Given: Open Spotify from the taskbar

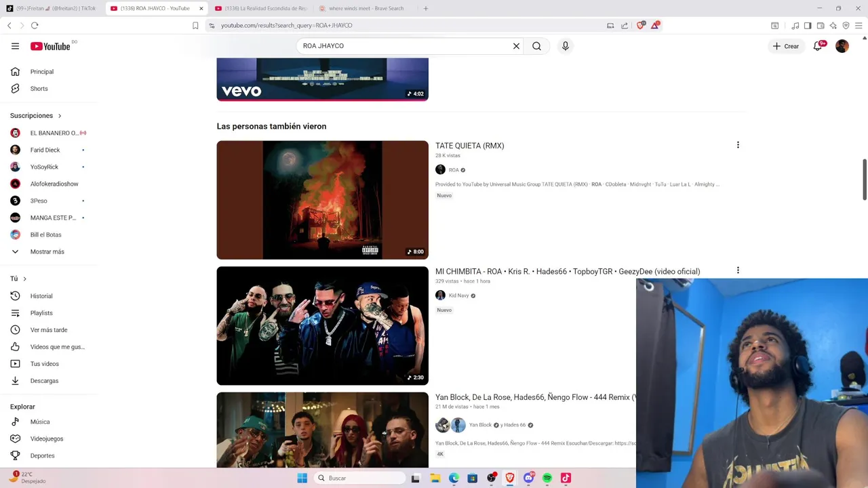Looking at the screenshot, I should [x=547, y=478].
